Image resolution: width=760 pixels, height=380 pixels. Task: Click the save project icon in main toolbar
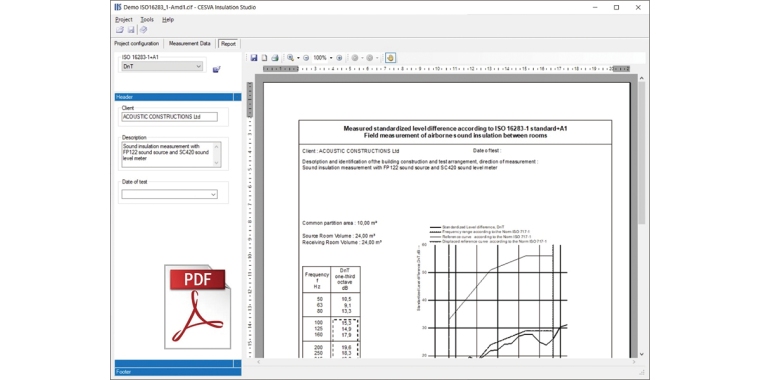pos(131,30)
